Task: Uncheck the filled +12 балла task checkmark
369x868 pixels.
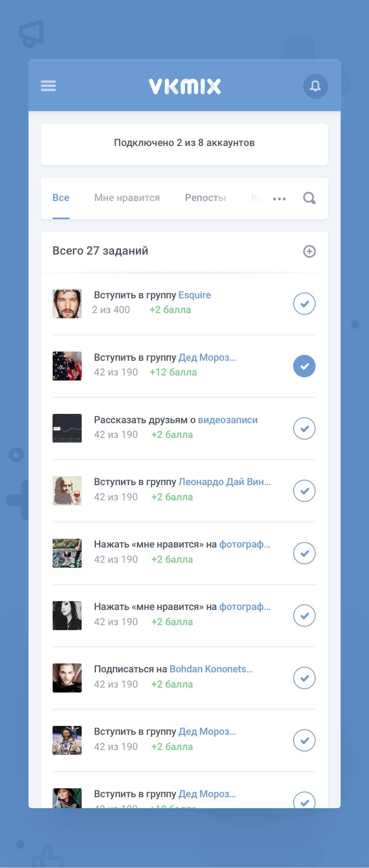Action: 304,366
